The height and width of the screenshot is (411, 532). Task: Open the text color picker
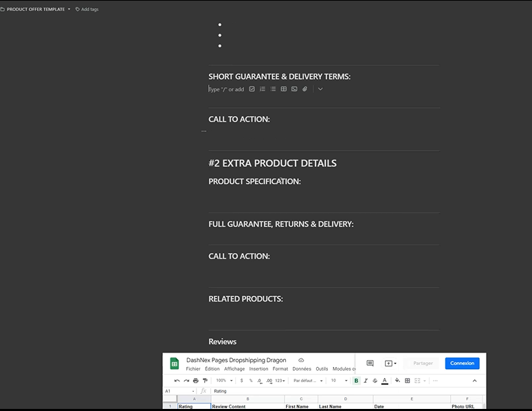(385, 381)
